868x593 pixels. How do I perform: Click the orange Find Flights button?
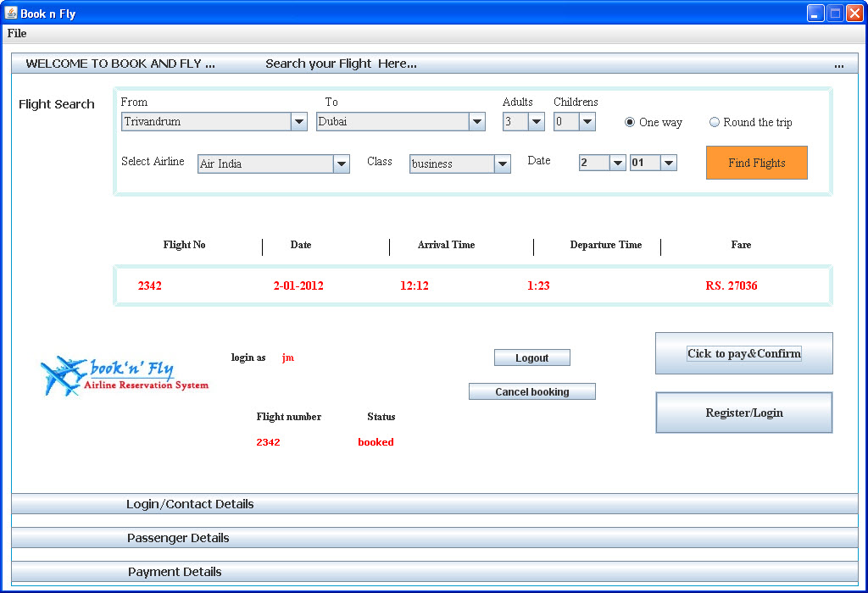(757, 163)
